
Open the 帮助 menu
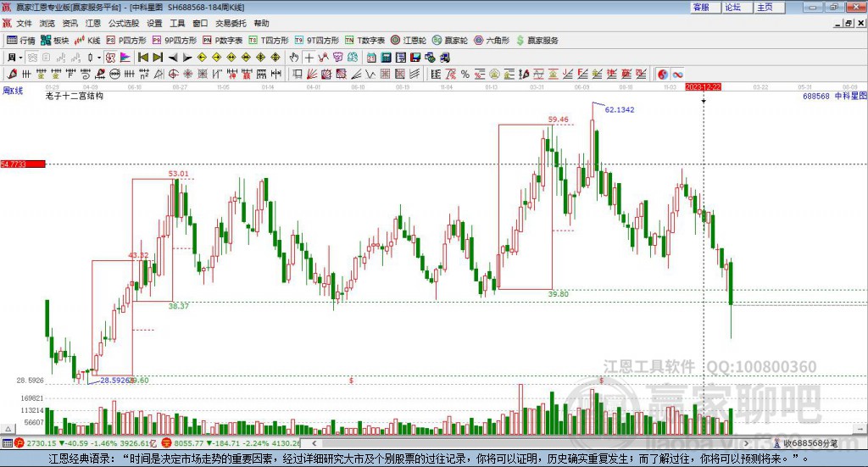point(261,23)
